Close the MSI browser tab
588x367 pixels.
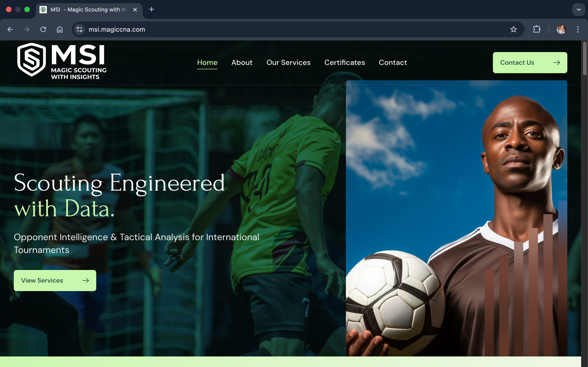click(x=135, y=10)
